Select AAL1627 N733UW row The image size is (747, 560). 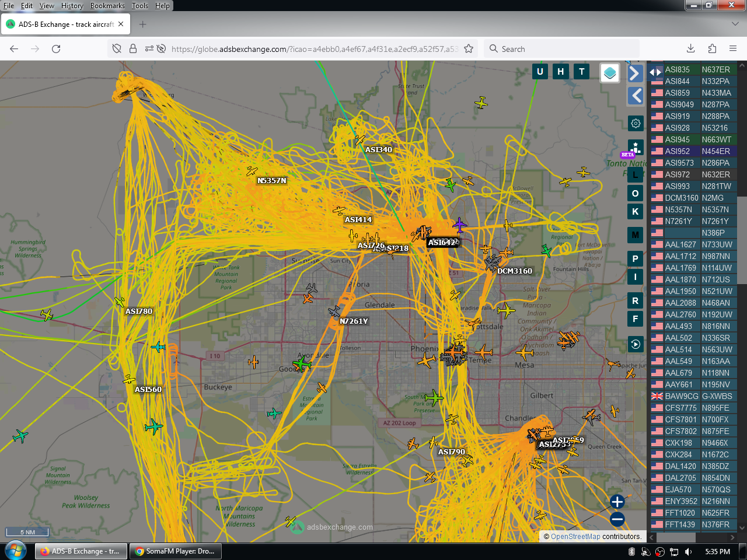pyautogui.click(x=693, y=244)
